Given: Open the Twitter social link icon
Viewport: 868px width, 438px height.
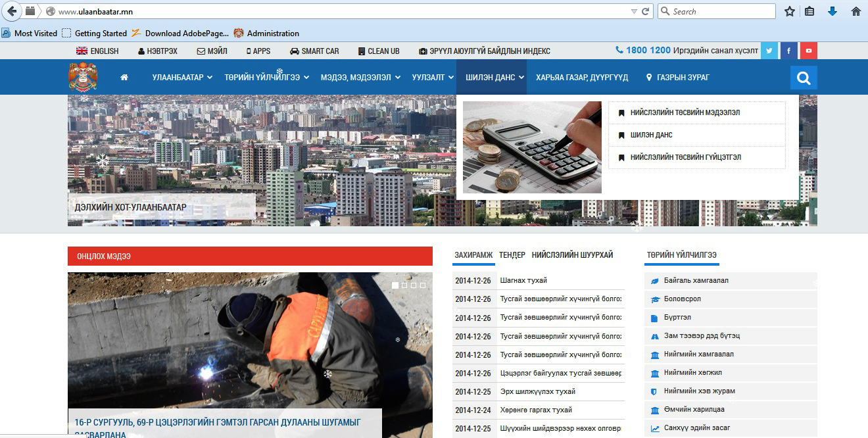Looking at the screenshot, I should 769,51.
